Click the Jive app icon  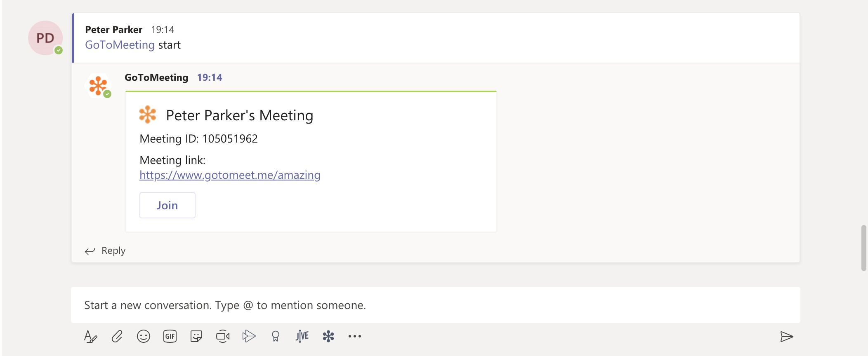[302, 337]
